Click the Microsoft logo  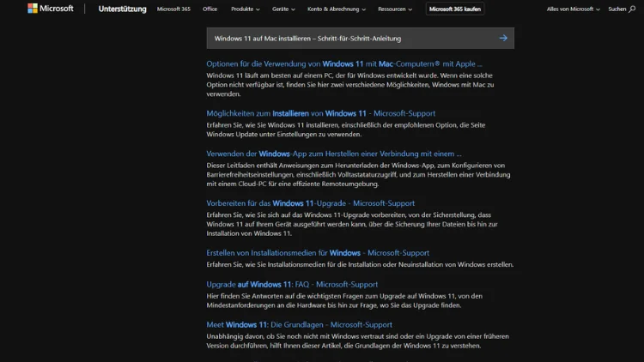[x=50, y=9]
